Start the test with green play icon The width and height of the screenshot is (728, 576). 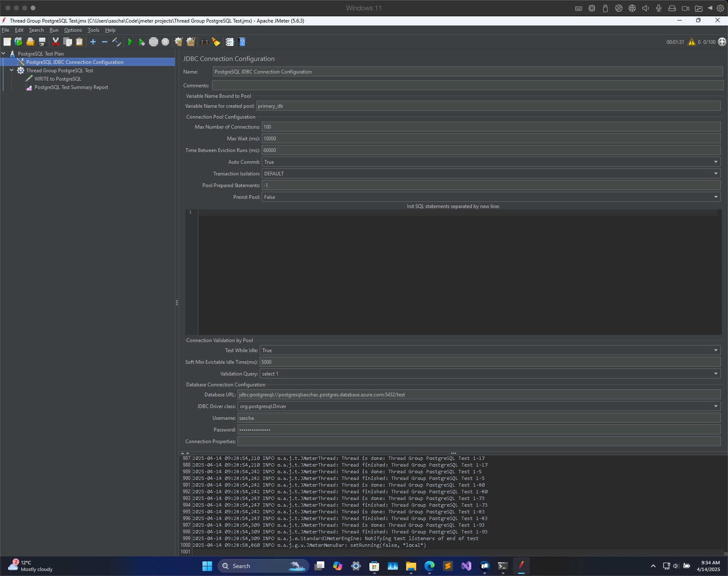tap(130, 42)
